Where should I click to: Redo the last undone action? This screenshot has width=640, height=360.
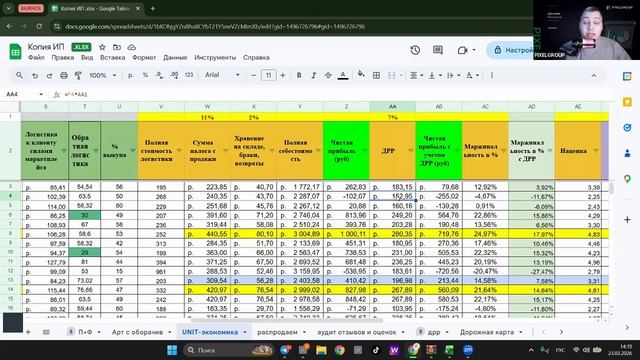tap(49, 75)
